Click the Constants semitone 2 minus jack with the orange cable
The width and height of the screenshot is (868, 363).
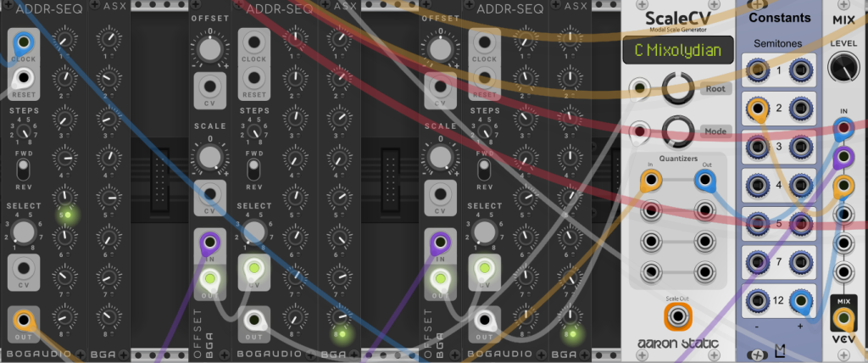(757, 108)
